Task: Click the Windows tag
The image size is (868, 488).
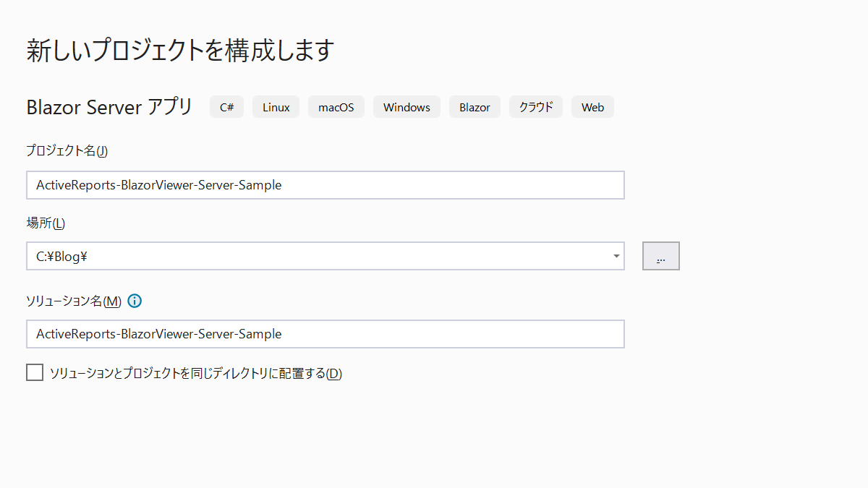Action: pyautogui.click(x=407, y=107)
